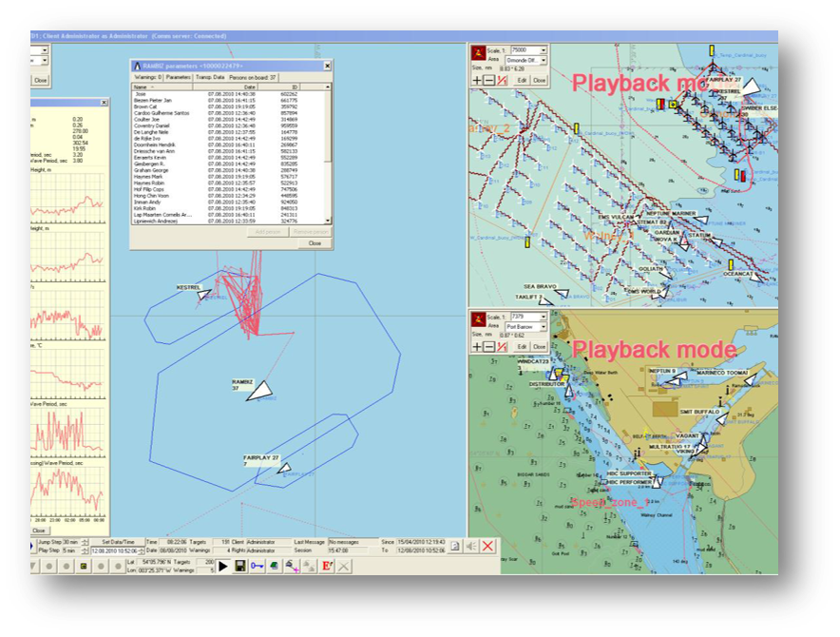Click the 1/1 scale reset icon on upper chart
The width and height of the screenshot is (840, 637).
(x=502, y=80)
